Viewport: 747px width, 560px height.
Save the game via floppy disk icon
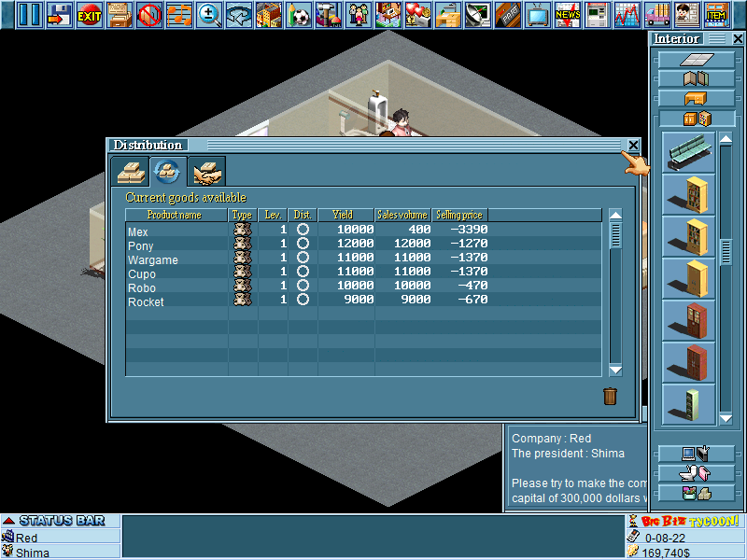[60, 15]
